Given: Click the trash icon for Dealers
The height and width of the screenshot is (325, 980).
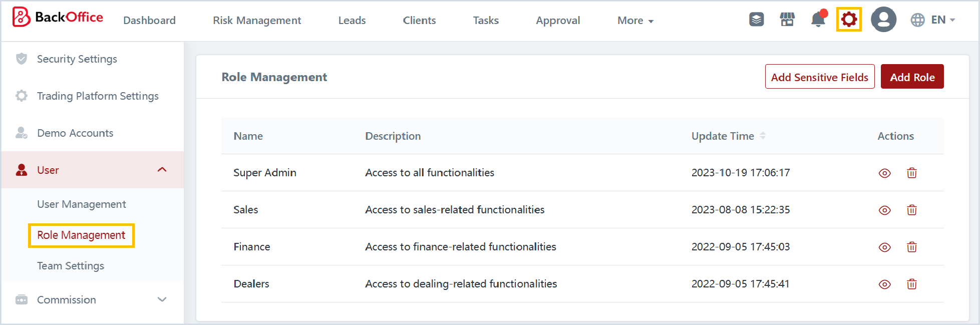Looking at the screenshot, I should coord(911,284).
